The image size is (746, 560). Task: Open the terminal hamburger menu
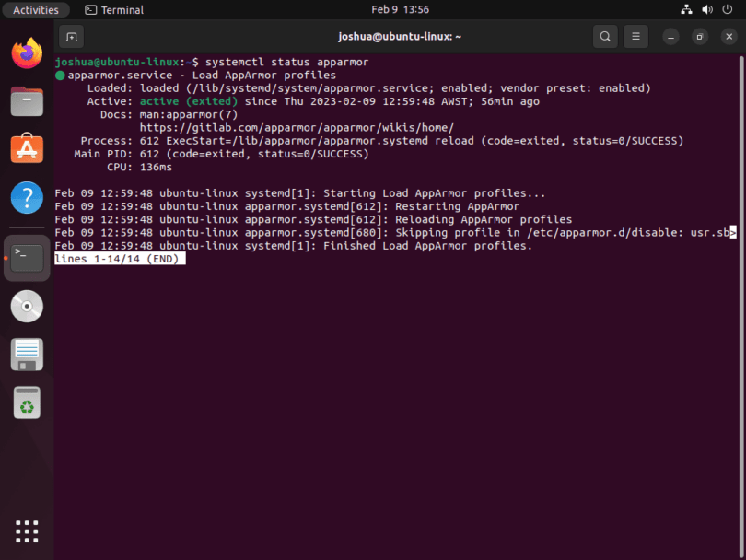[635, 37]
